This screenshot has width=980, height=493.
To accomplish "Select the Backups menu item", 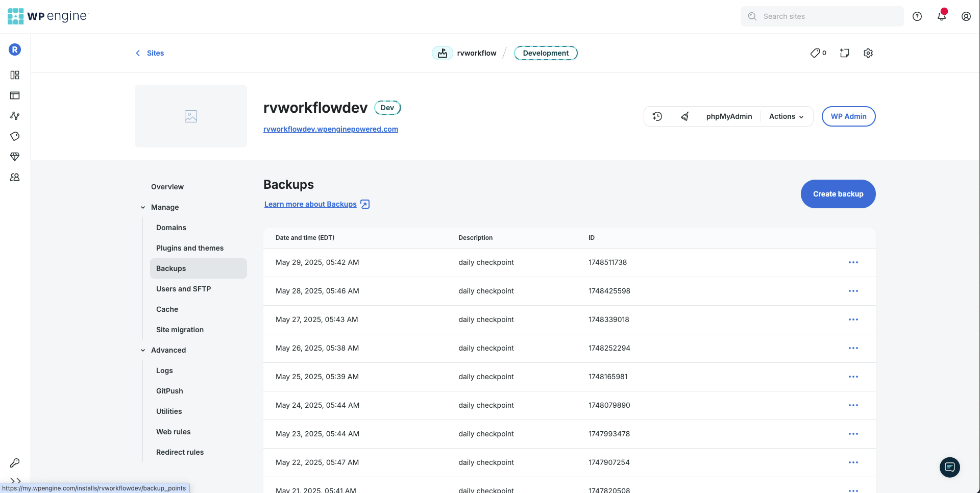I will coord(199,268).
